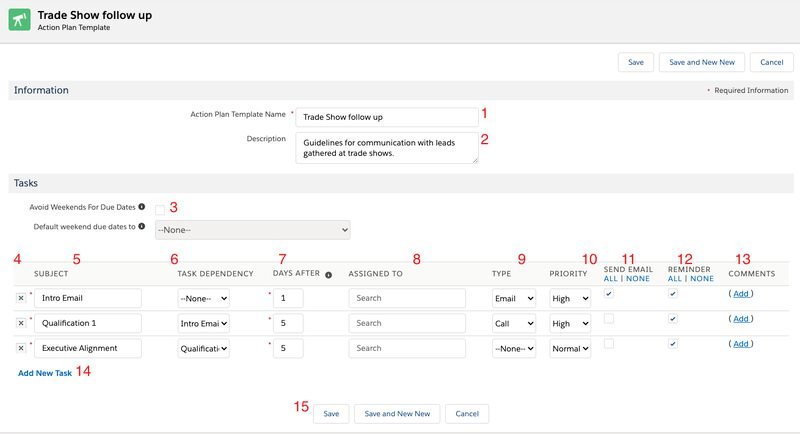This screenshot has height=434, width=800.
Task: Open Type dropdown for Executive Alignment row
Action: click(x=514, y=348)
